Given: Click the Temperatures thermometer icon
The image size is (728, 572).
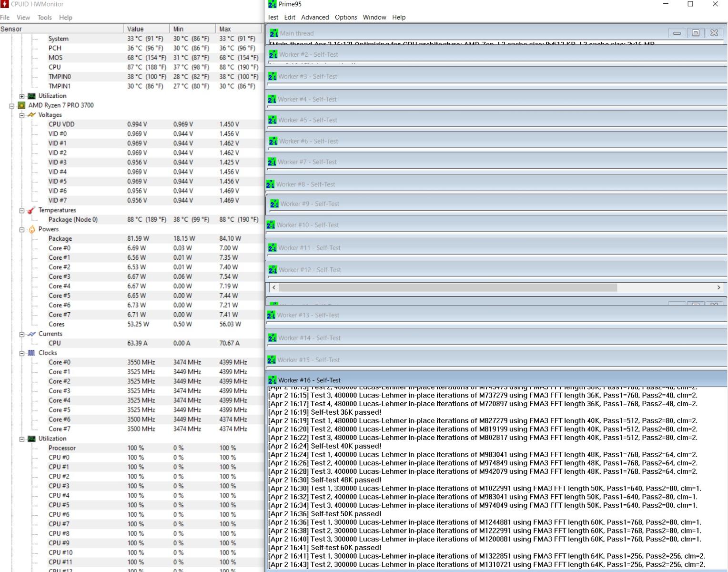Looking at the screenshot, I should click(31, 210).
